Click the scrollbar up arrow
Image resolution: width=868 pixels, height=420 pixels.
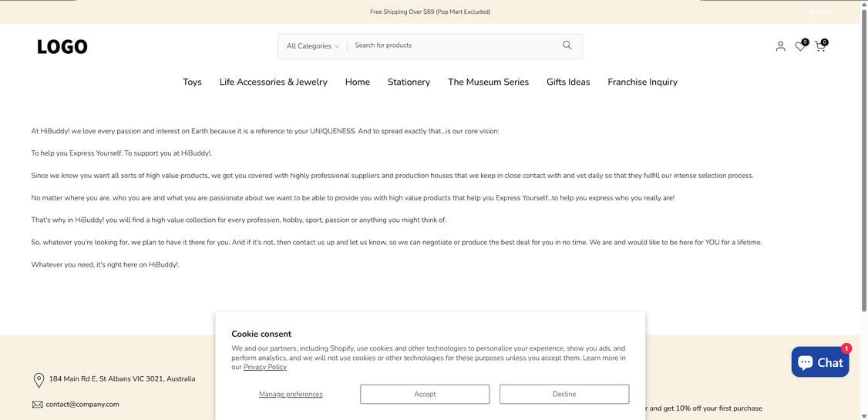(863, 4)
